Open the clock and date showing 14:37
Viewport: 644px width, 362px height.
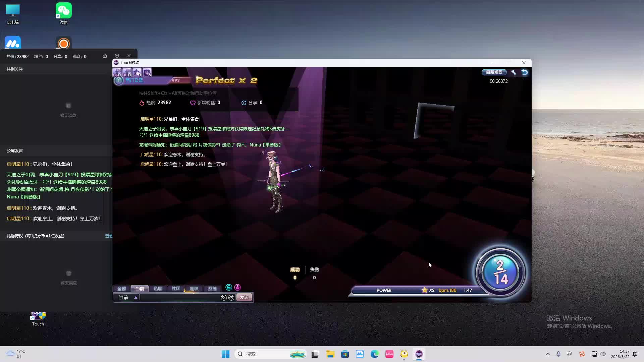620,354
